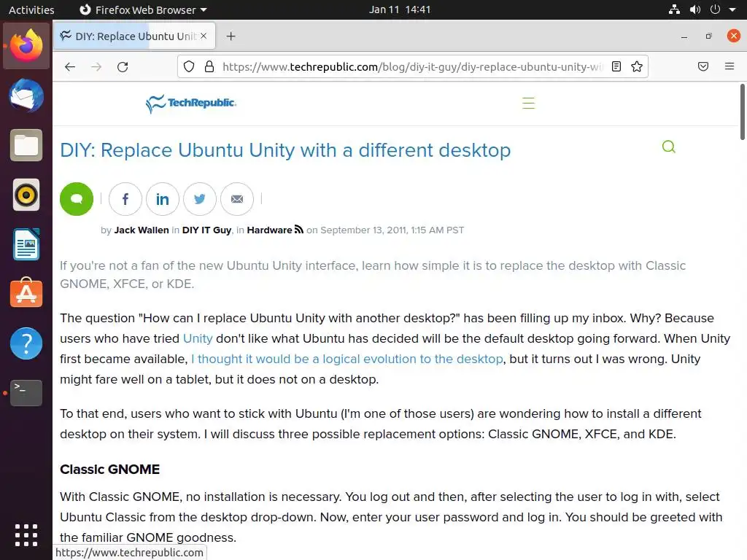This screenshot has width=747, height=560.
Task: Open the Firefox application menu
Action: [x=729, y=66]
